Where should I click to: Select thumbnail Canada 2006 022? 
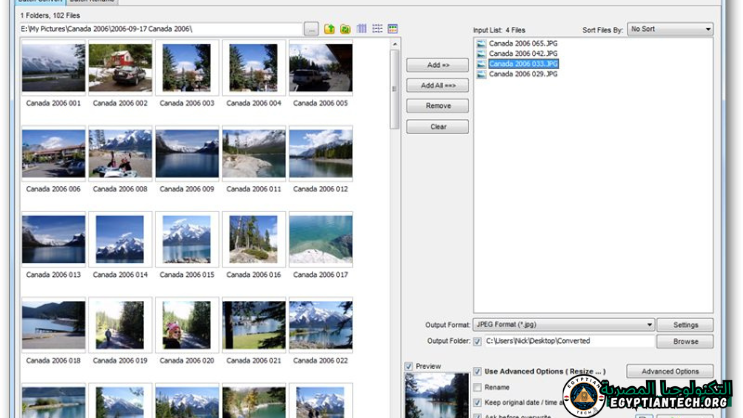pos(321,325)
